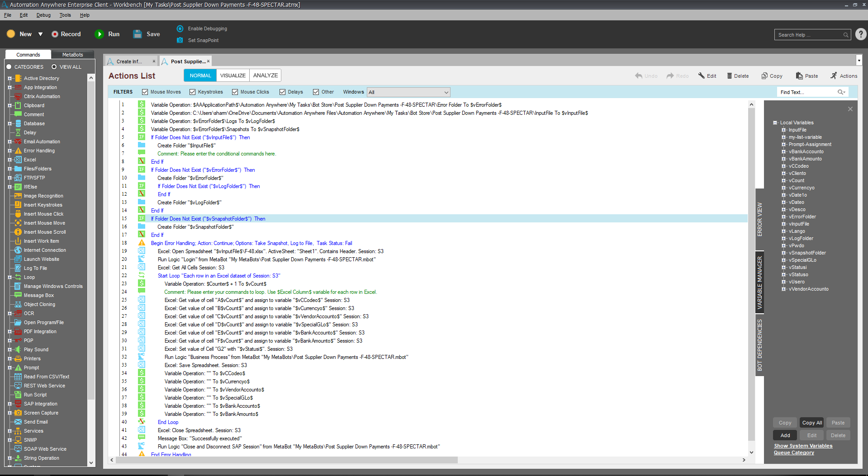
Task: Open the help question mark icon
Action: tap(861, 34)
